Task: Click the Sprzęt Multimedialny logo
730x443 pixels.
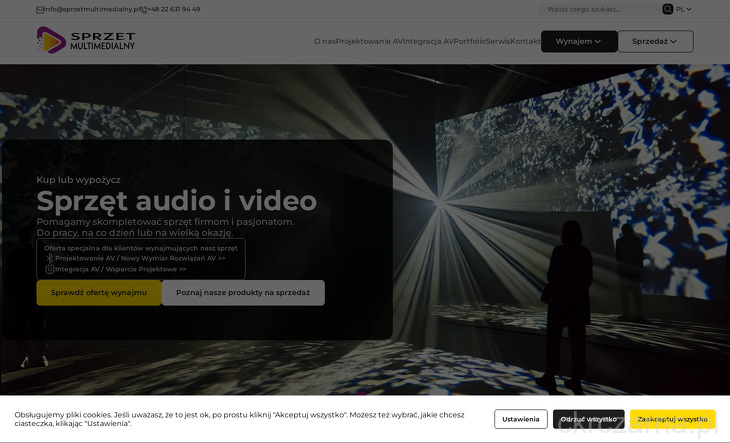Action: point(86,41)
